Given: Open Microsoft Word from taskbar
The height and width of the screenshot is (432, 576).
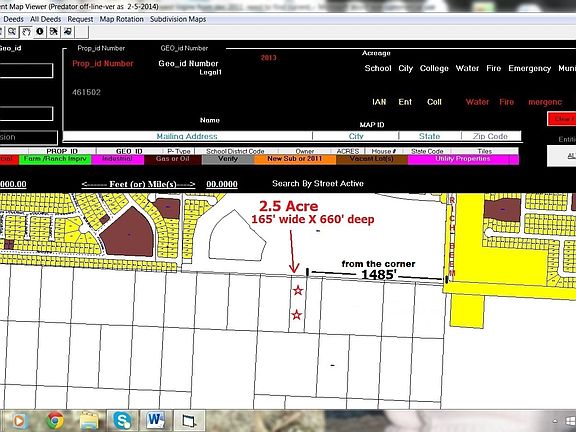Looking at the screenshot, I should pyautogui.click(x=155, y=421).
